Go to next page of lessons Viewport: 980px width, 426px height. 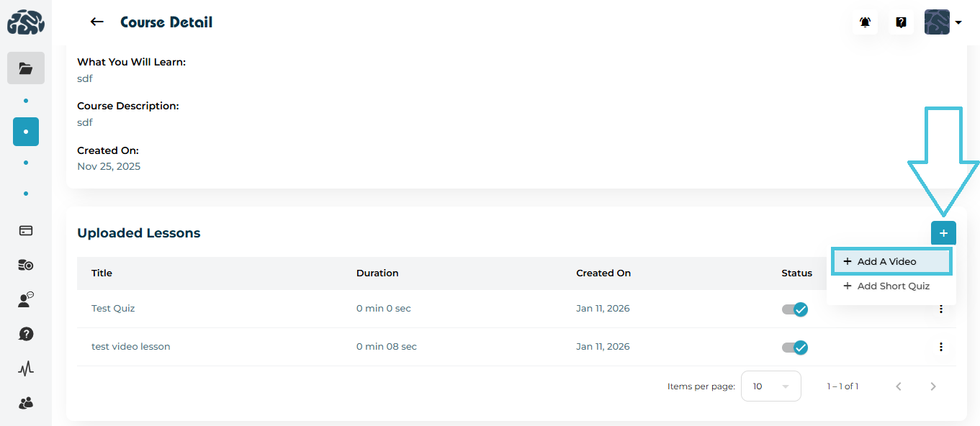point(933,386)
